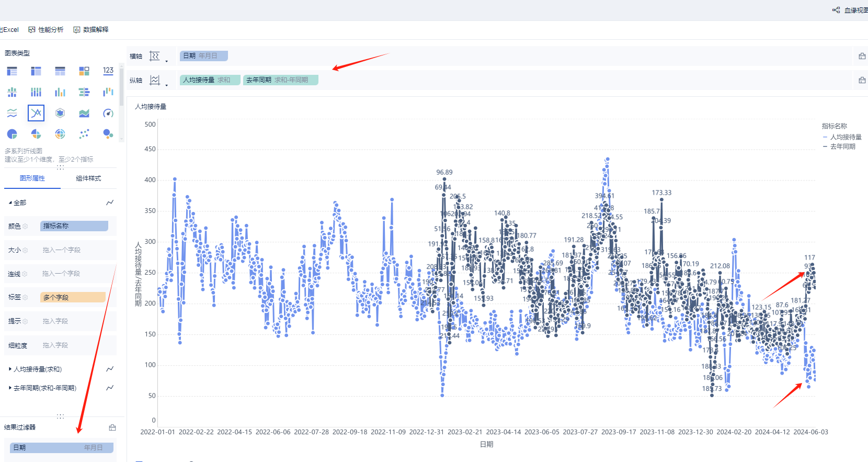
Task: Click the 日期 年月日 field on 横轴
Action: (x=204, y=56)
